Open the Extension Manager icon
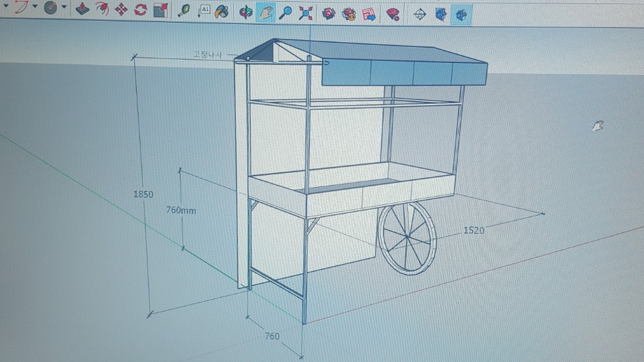 pyautogui.click(x=392, y=15)
